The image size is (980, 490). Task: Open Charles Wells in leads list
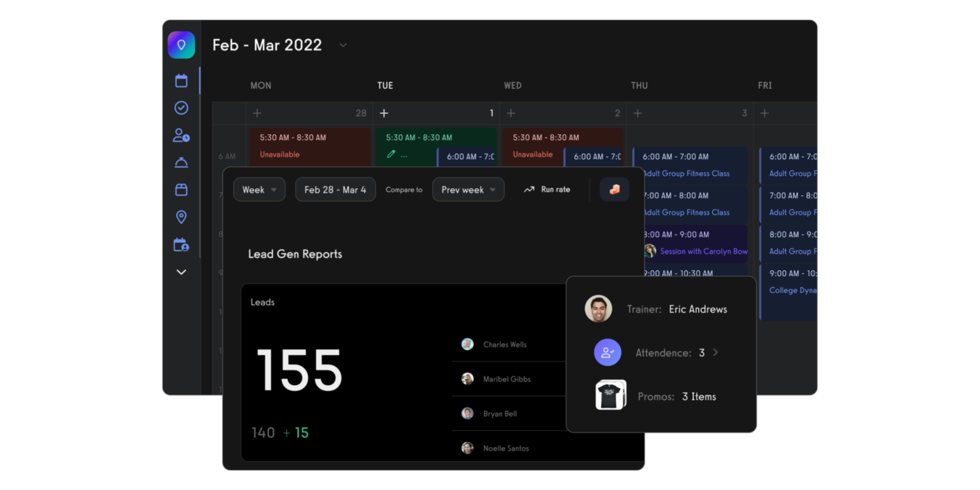[x=505, y=344]
